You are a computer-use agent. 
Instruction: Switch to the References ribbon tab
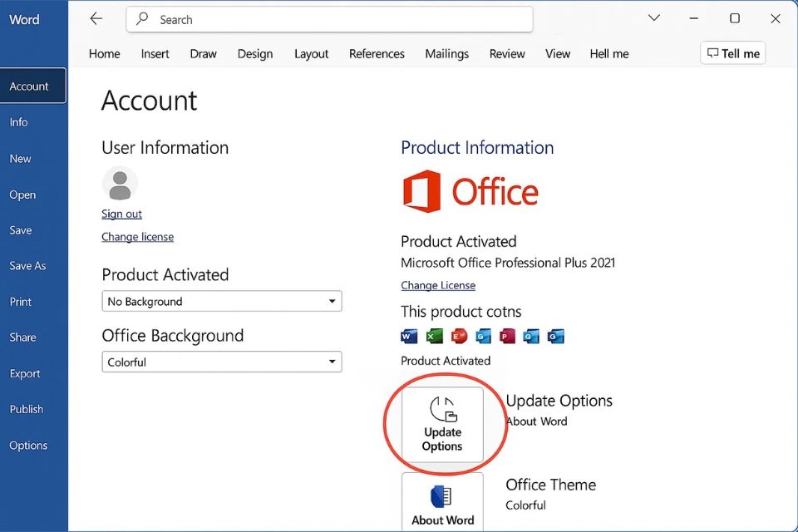point(377,53)
